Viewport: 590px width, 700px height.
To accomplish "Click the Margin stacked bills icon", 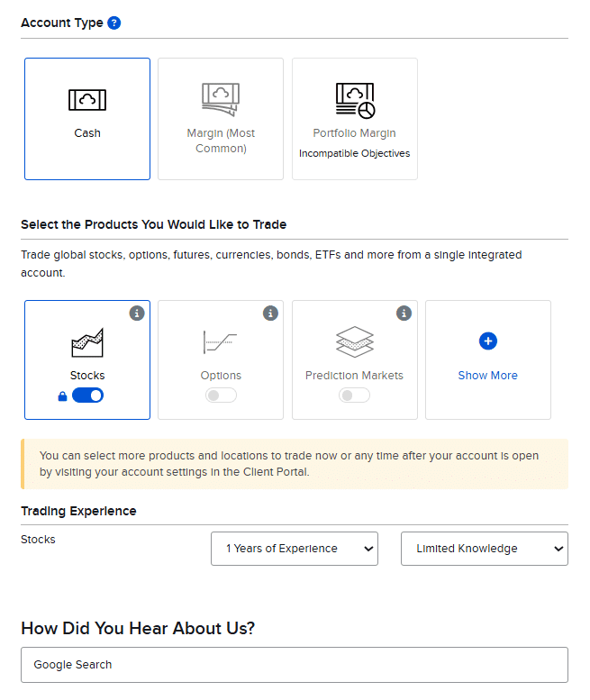I will (x=221, y=100).
